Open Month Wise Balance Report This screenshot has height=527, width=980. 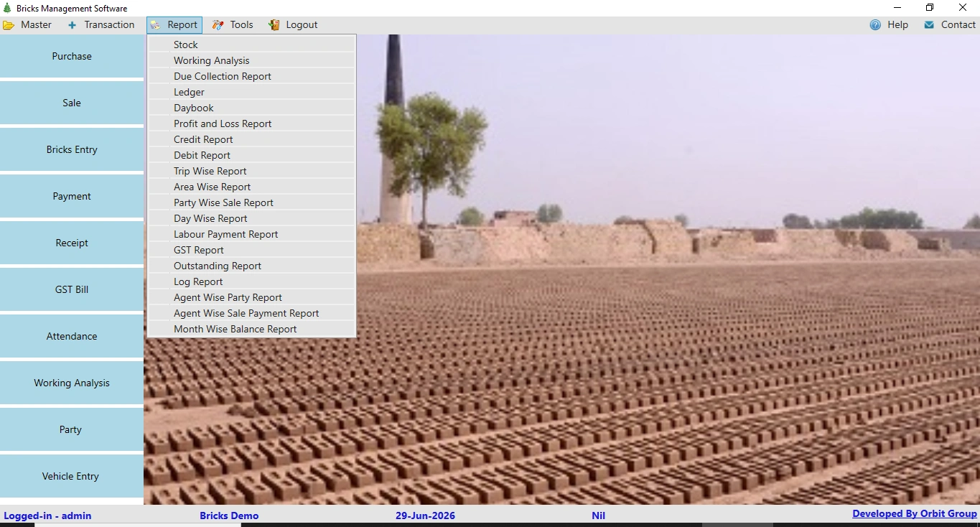pos(251,329)
